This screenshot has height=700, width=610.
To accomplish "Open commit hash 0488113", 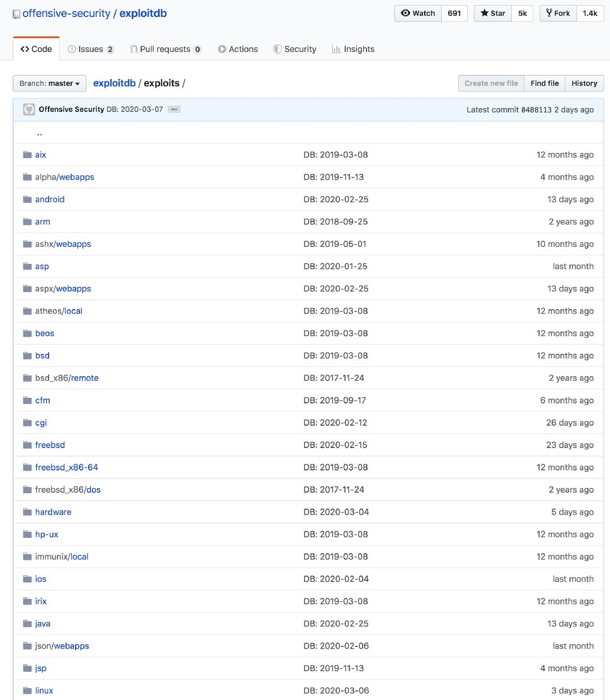I will coord(536,110).
